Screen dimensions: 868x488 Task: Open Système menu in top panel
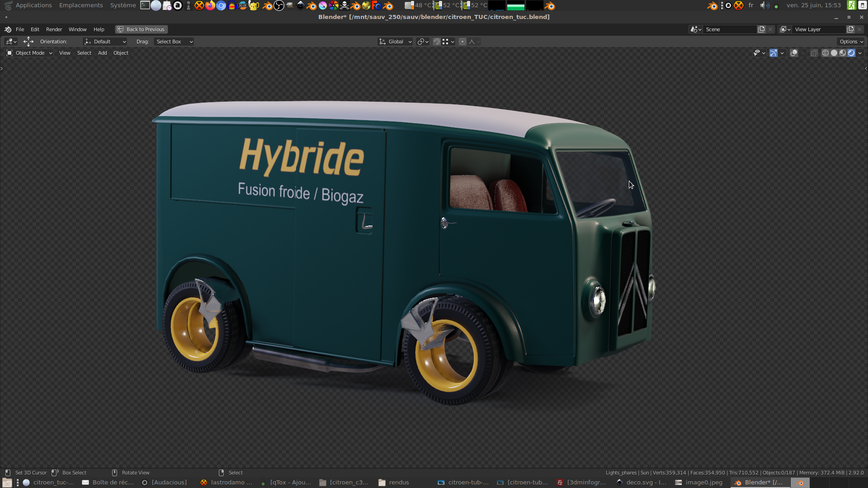(x=123, y=5)
